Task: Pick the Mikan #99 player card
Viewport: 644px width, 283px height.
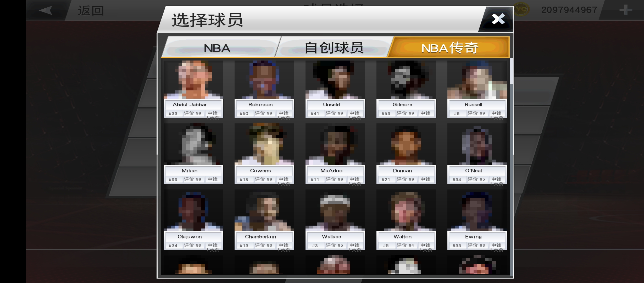Action: [x=193, y=154]
